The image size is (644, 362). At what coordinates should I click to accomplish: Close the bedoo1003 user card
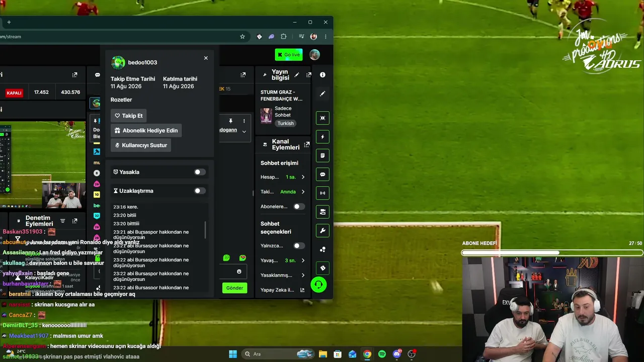206,58
